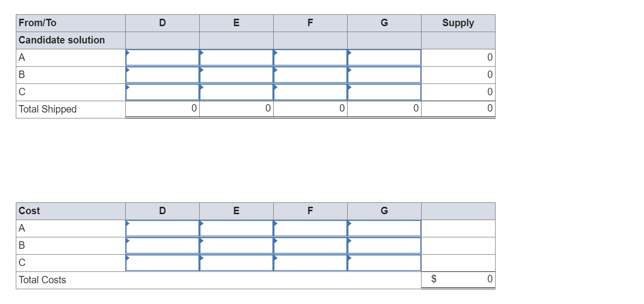Select candidate solution cell B to F
644x304 pixels.
coord(310,75)
